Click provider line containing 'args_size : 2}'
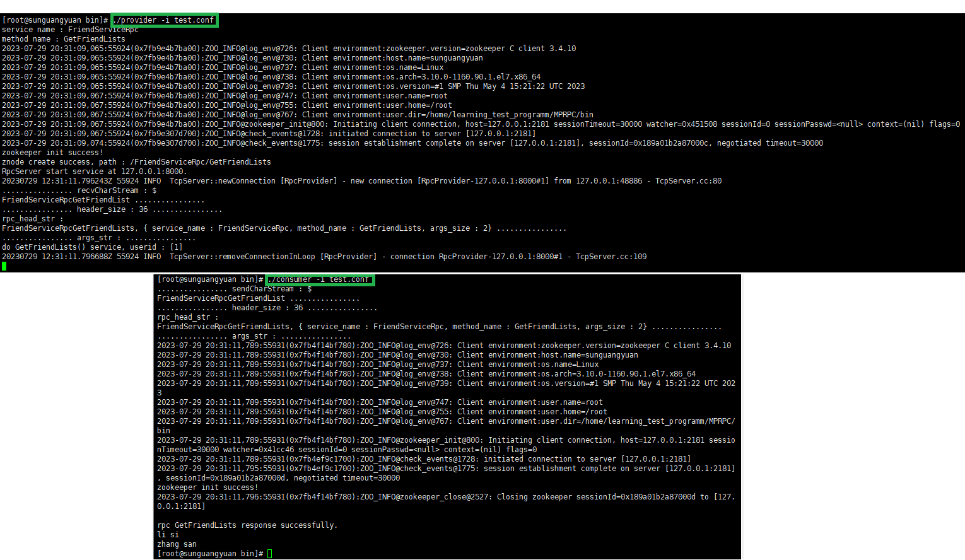965x560 pixels. pos(284,228)
